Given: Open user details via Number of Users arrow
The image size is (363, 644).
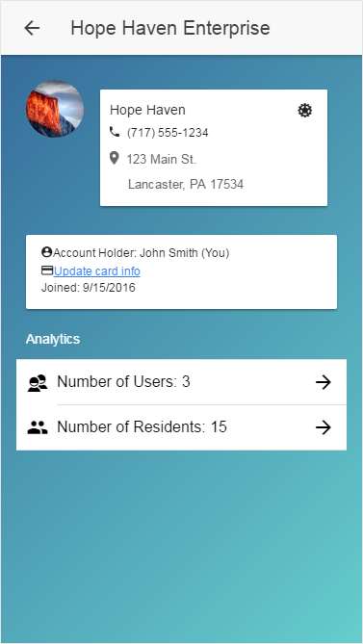Looking at the screenshot, I should coord(324,382).
